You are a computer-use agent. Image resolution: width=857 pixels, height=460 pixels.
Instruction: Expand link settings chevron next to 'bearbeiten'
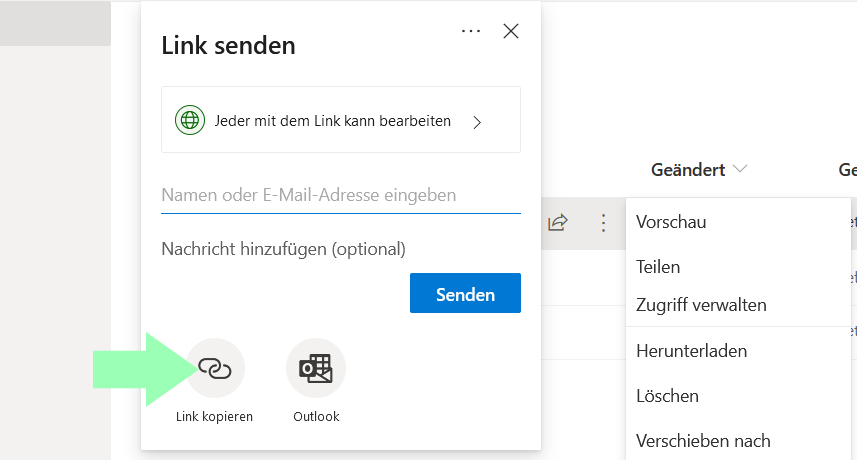click(477, 122)
